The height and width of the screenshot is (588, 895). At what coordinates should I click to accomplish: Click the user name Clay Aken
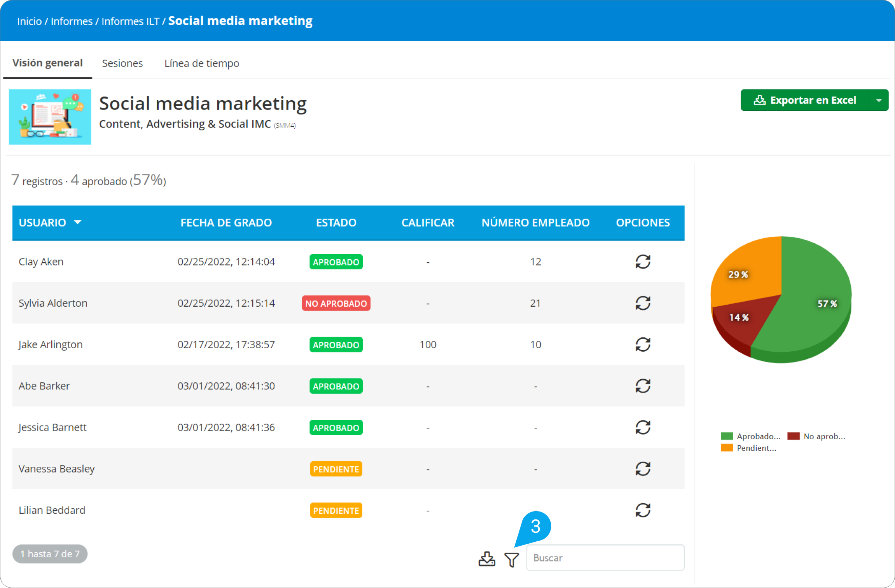click(41, 262)
